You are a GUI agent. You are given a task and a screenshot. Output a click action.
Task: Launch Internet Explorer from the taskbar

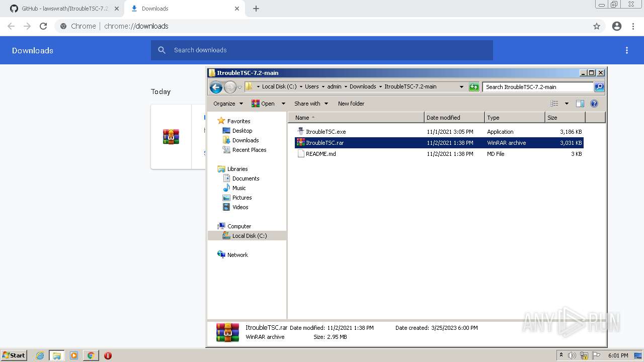coord(40,355)
